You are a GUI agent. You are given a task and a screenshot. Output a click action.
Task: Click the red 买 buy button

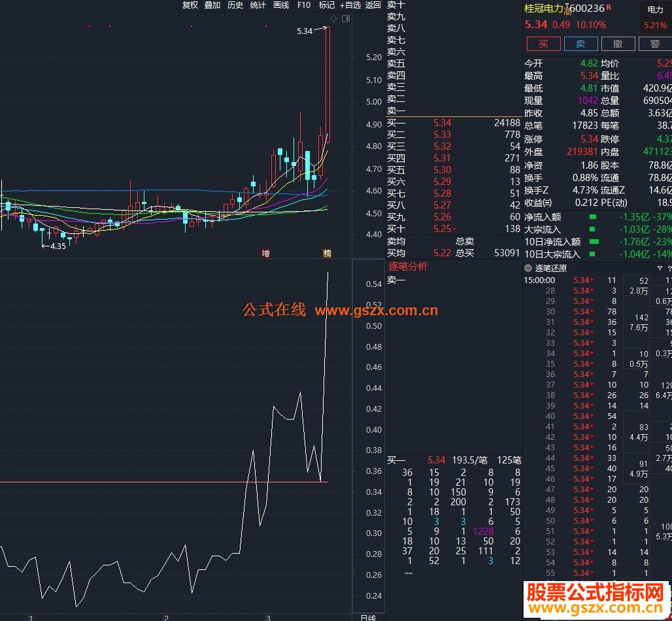(x=543, y=44)
